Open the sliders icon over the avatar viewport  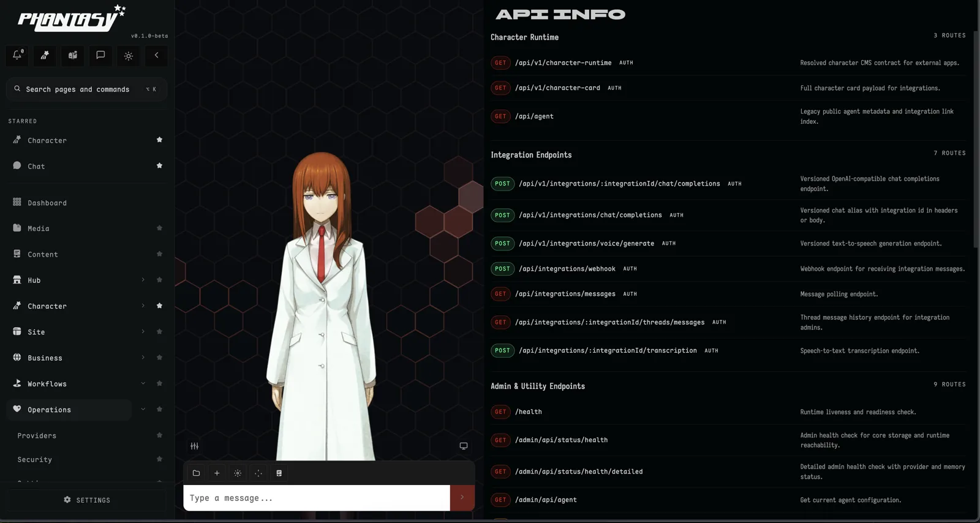(x=194, y=446)
